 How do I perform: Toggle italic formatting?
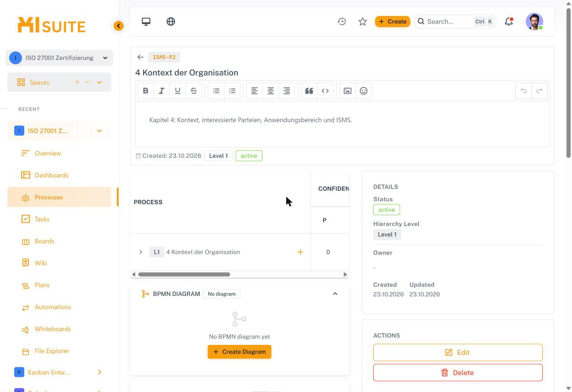162,91
